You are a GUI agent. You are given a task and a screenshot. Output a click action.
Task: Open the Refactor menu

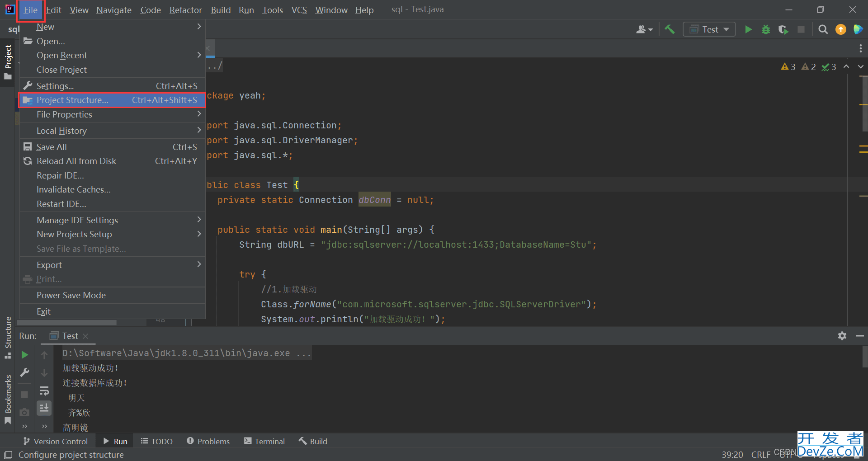[185, 10]
